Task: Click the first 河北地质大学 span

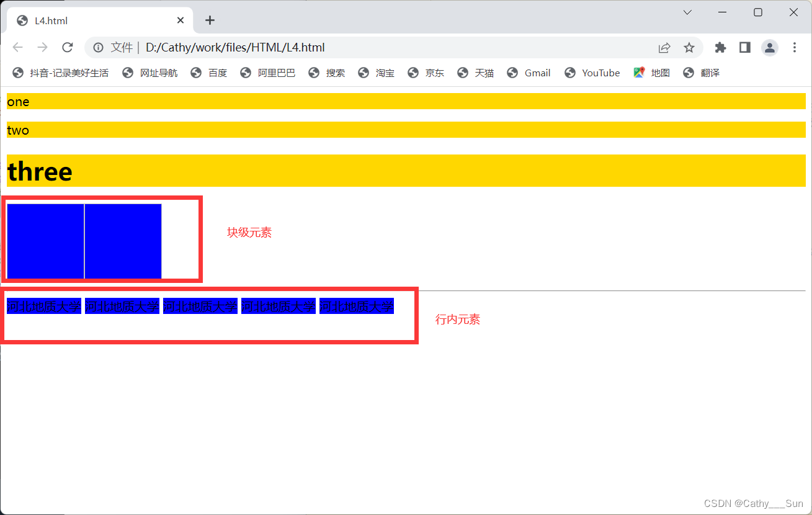Action: [44, 306]
